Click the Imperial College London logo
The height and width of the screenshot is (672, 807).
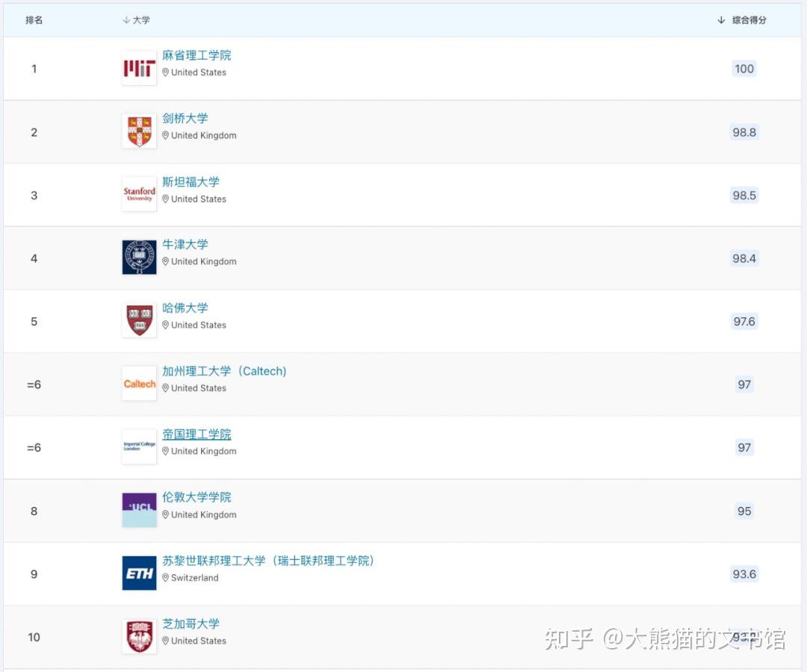139,446
